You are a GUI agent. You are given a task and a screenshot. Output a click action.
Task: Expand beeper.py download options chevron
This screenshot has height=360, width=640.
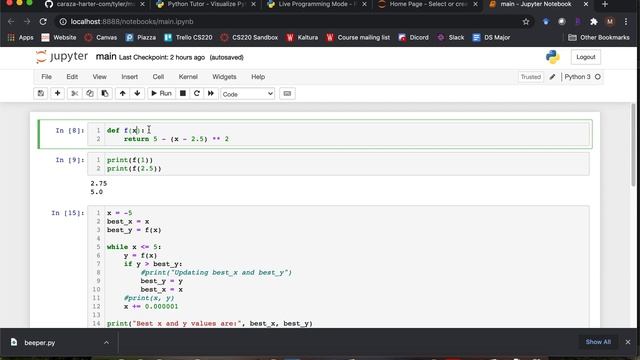tap(107, 342)
